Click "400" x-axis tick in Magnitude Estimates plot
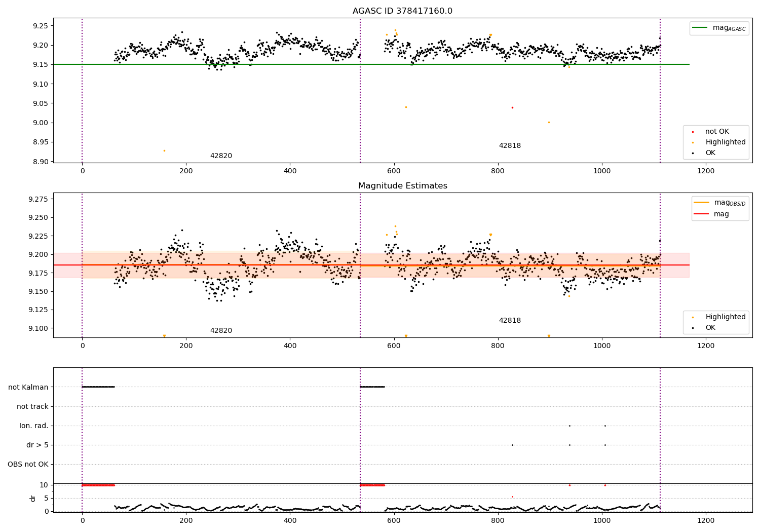 click(x=290, y=346)
